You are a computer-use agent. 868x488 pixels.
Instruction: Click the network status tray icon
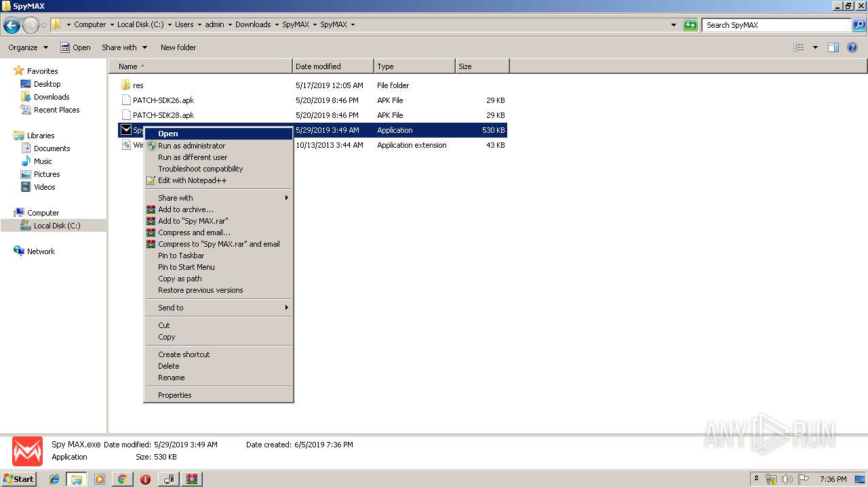coord(771,479)
